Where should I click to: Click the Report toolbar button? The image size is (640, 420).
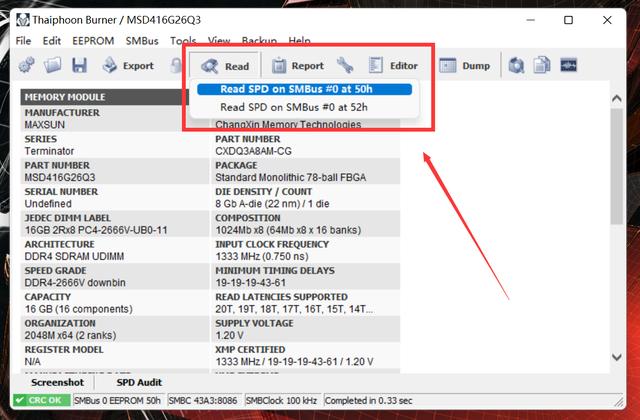pyautogui.click(x=298, y=65)
